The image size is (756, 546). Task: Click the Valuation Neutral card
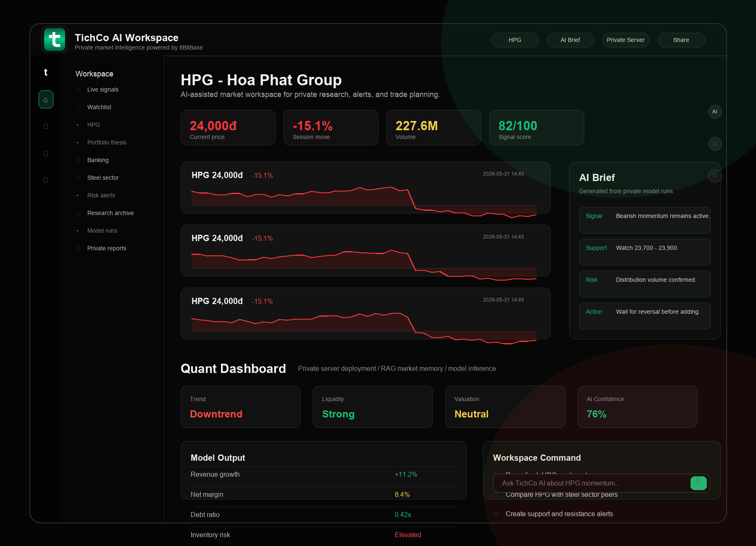505,407
